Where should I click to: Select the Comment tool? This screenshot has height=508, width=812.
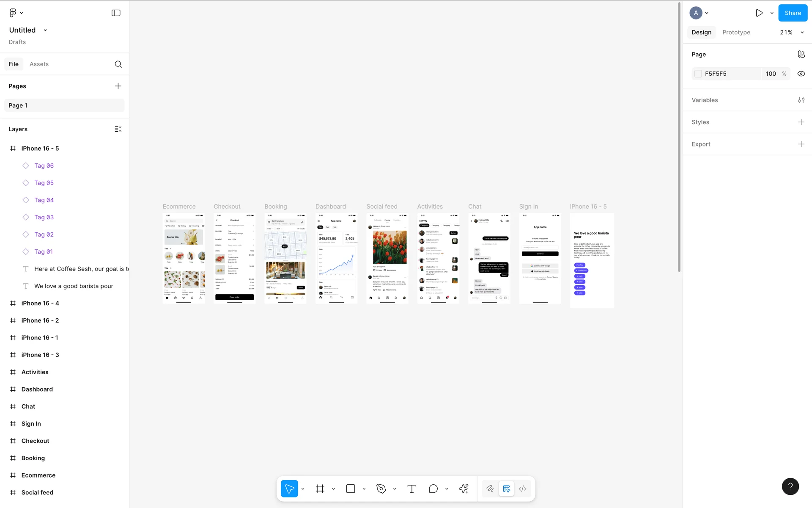(x=433, y=489)
